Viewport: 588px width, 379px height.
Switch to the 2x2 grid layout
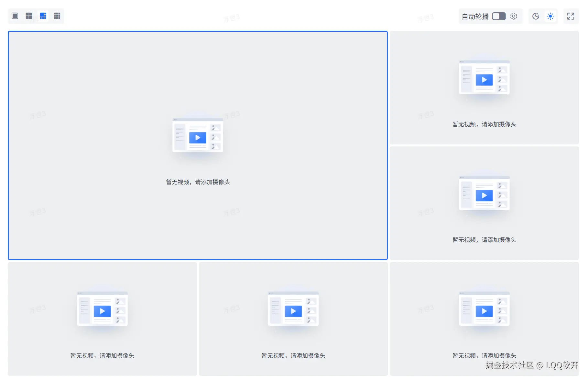click(29, 16)
